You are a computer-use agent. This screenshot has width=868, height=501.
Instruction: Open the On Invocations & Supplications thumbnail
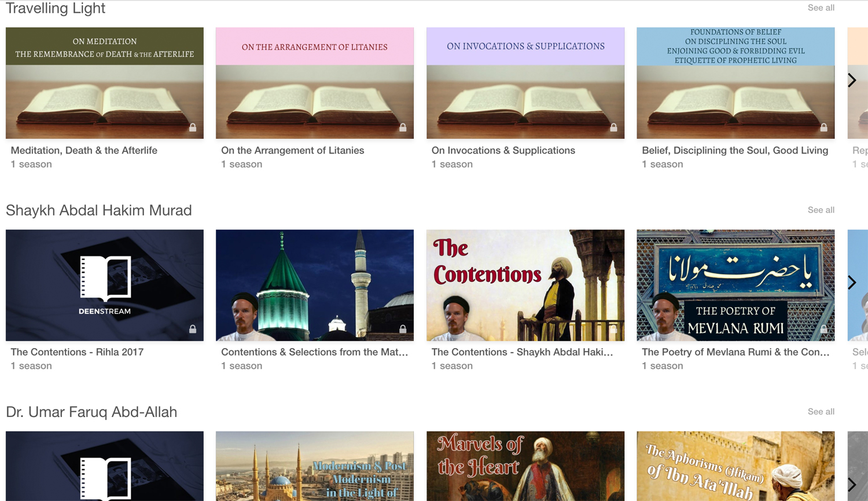(525, 83)
